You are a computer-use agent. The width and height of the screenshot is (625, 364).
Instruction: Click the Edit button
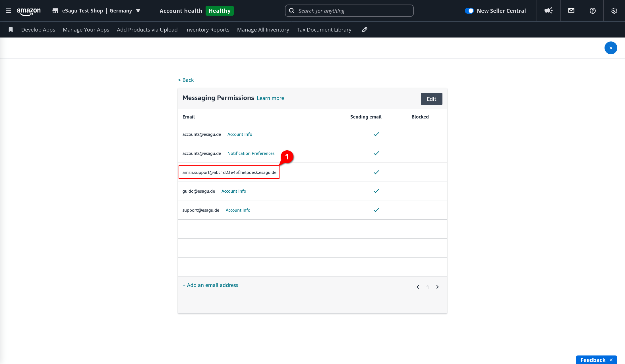click(431, 99)
